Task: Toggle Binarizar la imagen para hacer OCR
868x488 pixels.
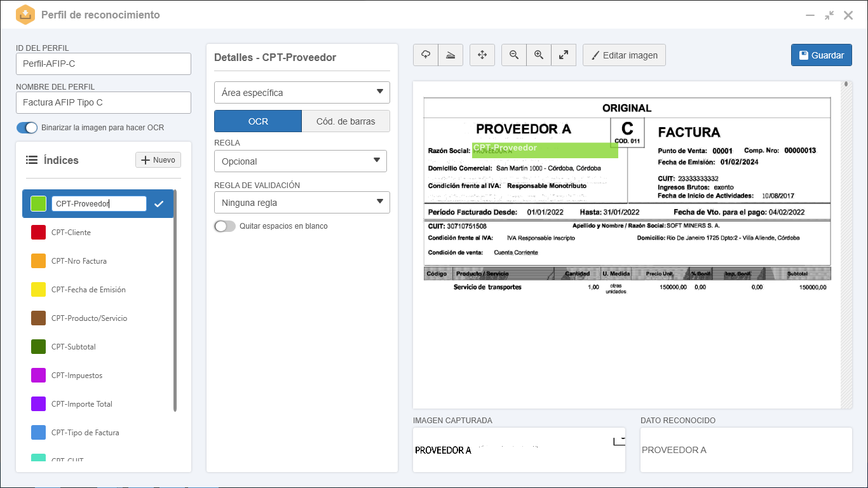Action: (x=27, y=128)
